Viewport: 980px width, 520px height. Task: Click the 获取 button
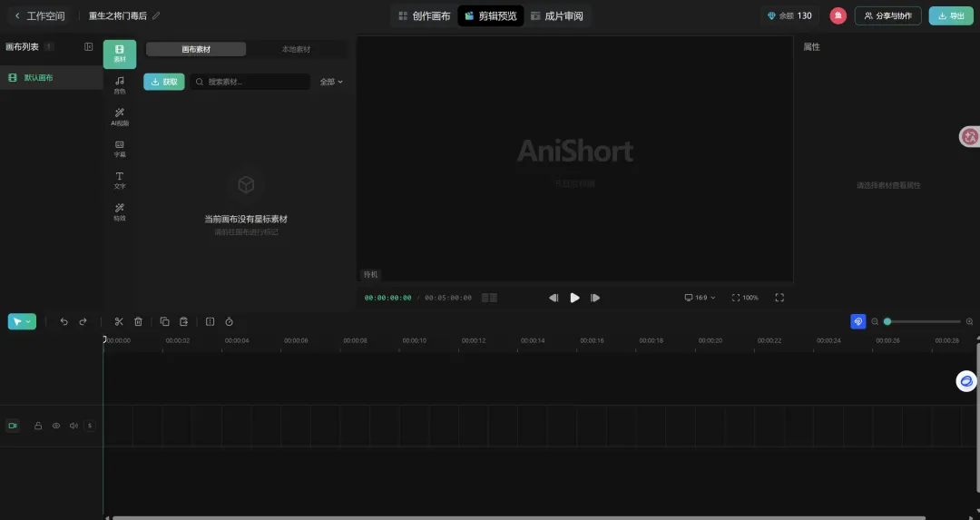[163, 82]
